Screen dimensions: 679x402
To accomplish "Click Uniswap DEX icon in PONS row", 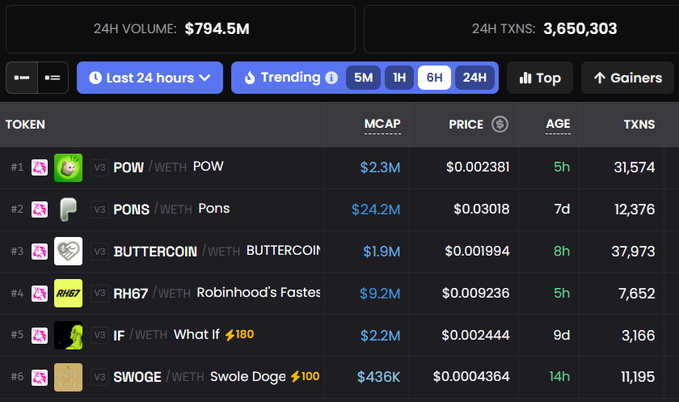I will point(39,210).
